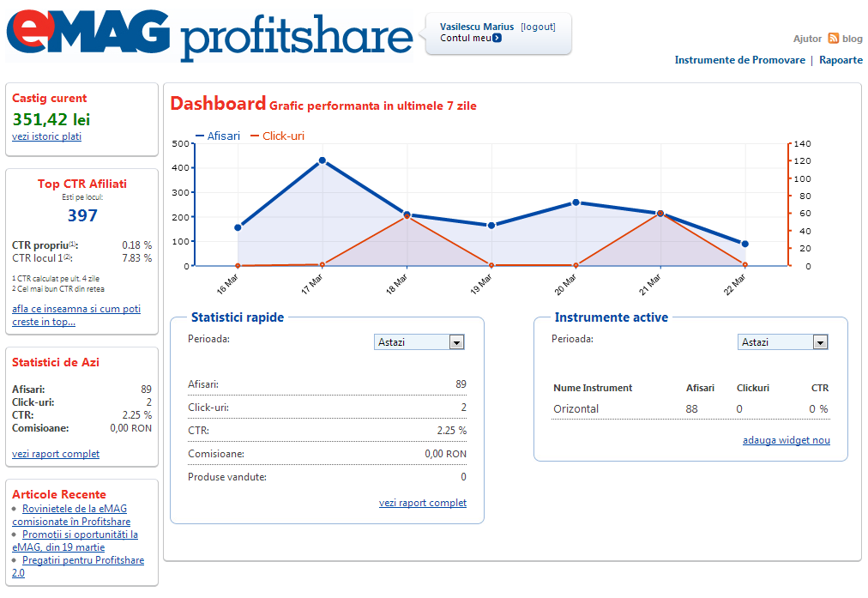This screenshot has width=868, height=598.
Task: Click the Afisari data point for 19 Mar
Action: pos(491,226)
